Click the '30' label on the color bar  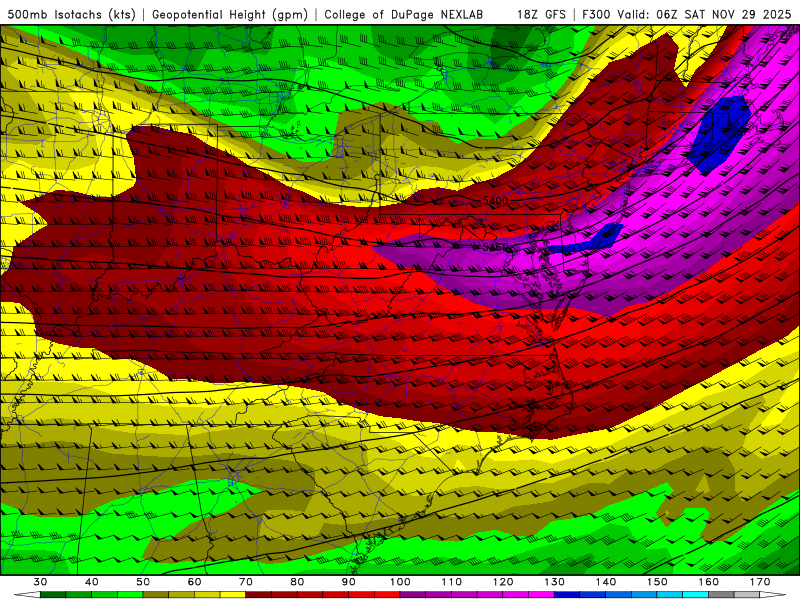pos(40,582)
